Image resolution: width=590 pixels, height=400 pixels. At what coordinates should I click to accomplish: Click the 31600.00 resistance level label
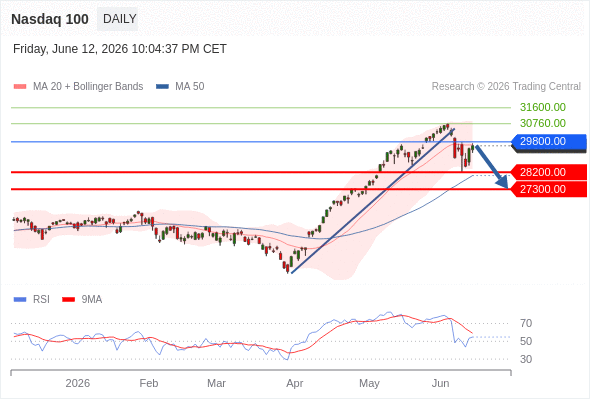543,107
